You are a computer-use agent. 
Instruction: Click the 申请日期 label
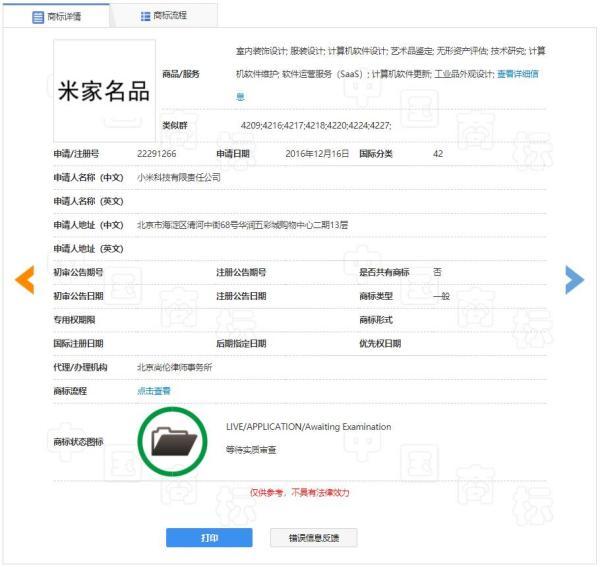(233, 154)
